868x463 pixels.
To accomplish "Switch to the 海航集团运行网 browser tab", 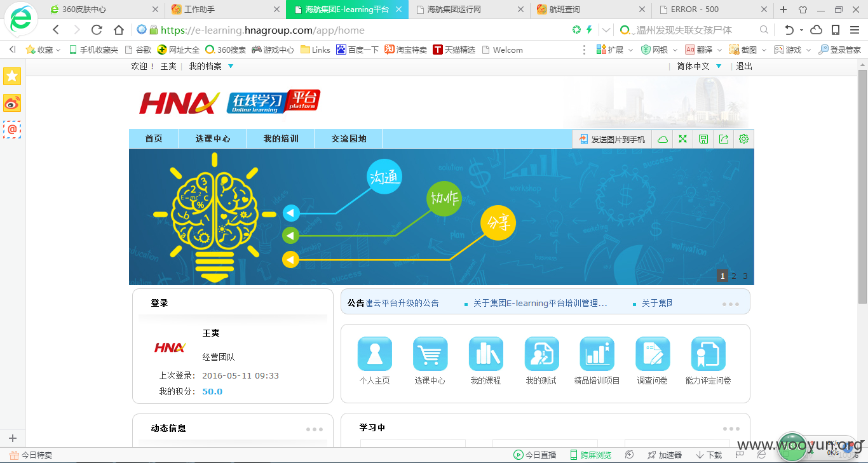I will (468, 10).
